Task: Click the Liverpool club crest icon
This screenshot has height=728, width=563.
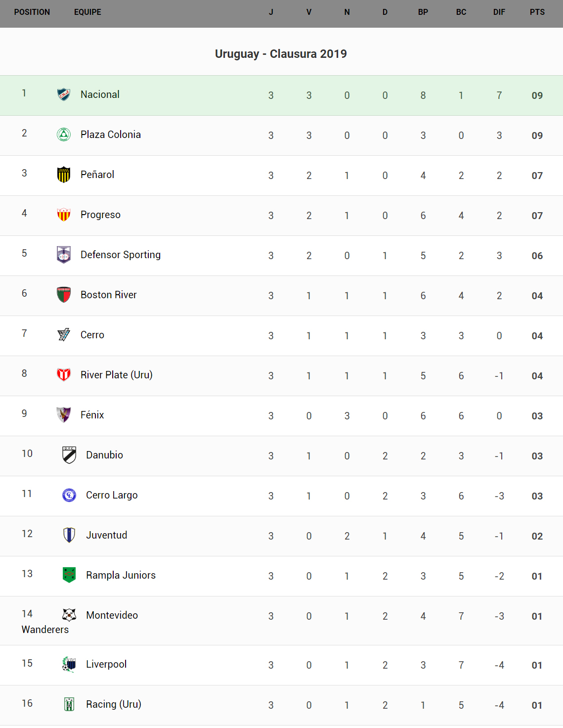Action: coord(69,664)
